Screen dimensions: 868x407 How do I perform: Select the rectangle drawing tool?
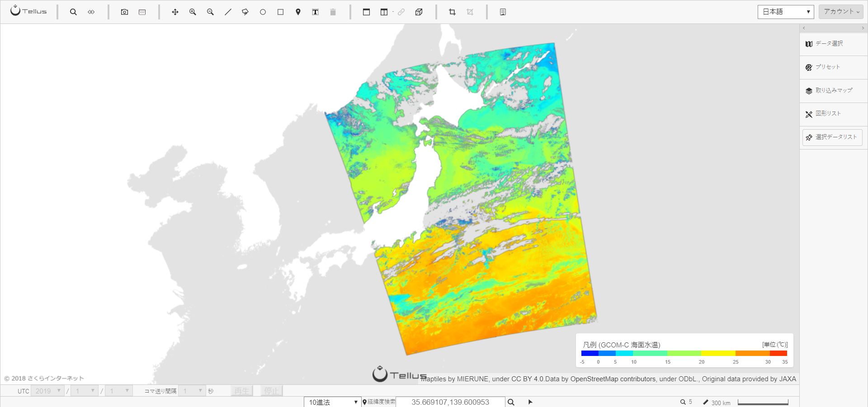point(280,12)
